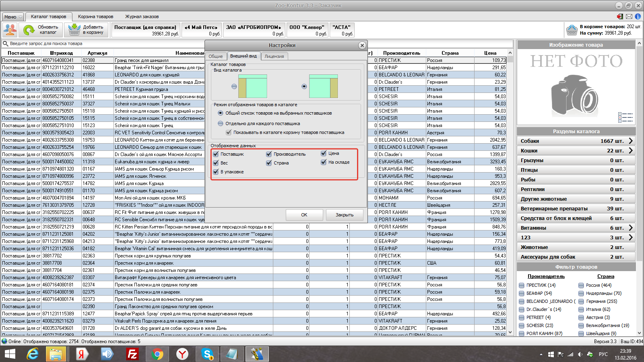Select catalog view with right side panel
The width and height of the screenshot is (644, 362).
point(304,86)
